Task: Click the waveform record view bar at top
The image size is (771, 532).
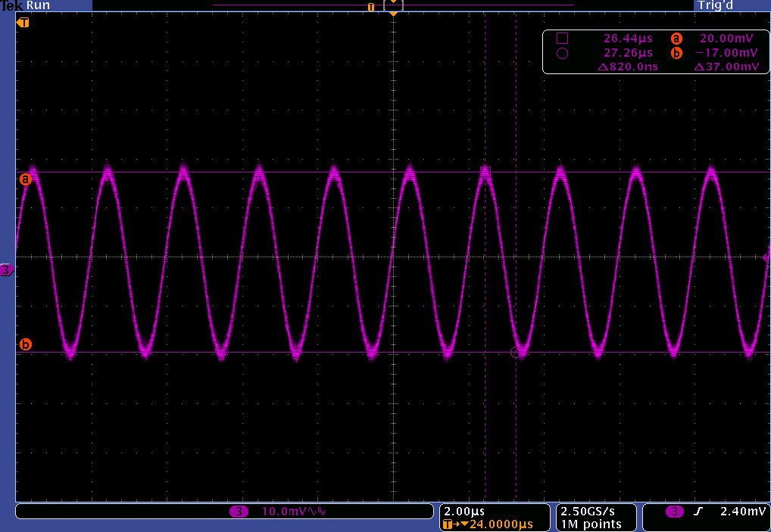Action: [x=393, y=5]
